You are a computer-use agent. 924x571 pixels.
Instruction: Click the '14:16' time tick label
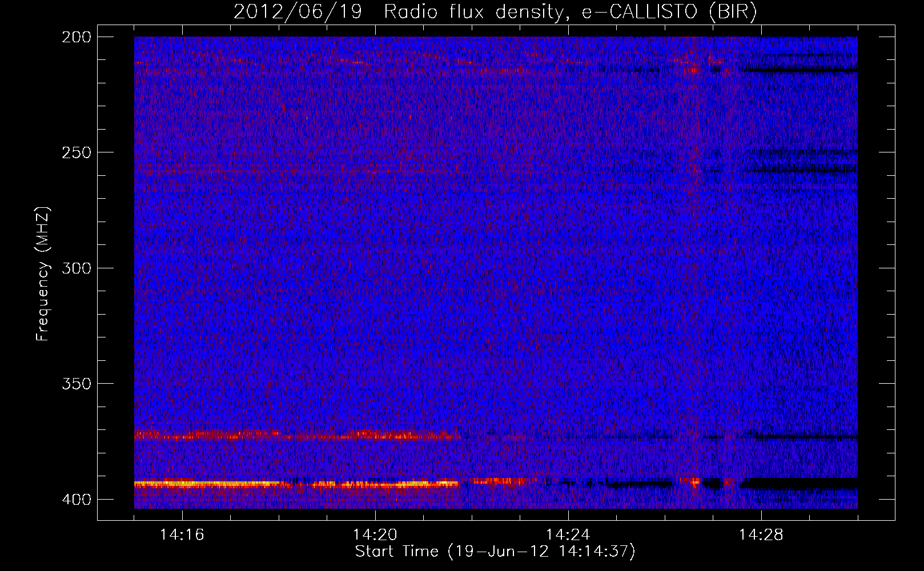click(182, 535)
